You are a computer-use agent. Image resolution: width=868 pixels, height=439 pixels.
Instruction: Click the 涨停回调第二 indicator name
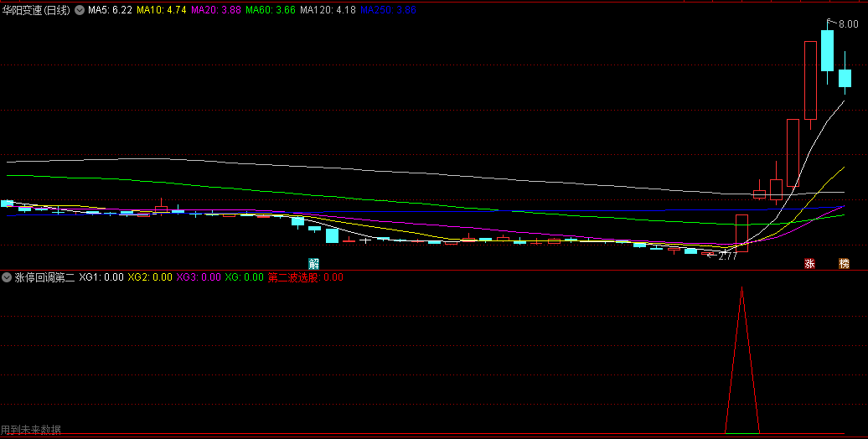(x=44, y=277)
